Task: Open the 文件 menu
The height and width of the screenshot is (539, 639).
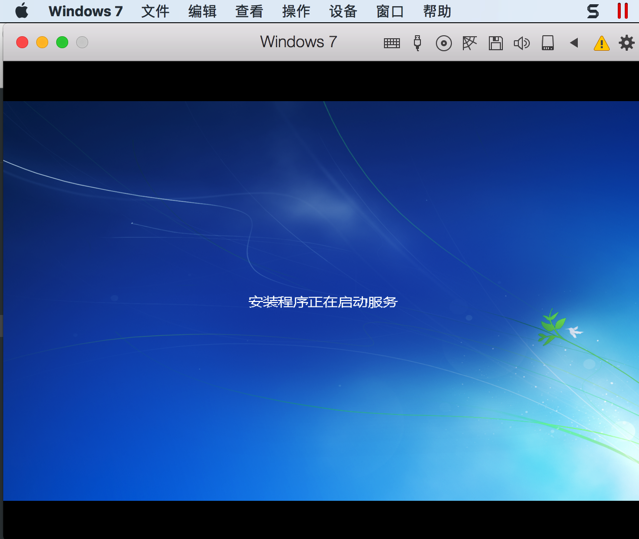Action: [155, 11]
